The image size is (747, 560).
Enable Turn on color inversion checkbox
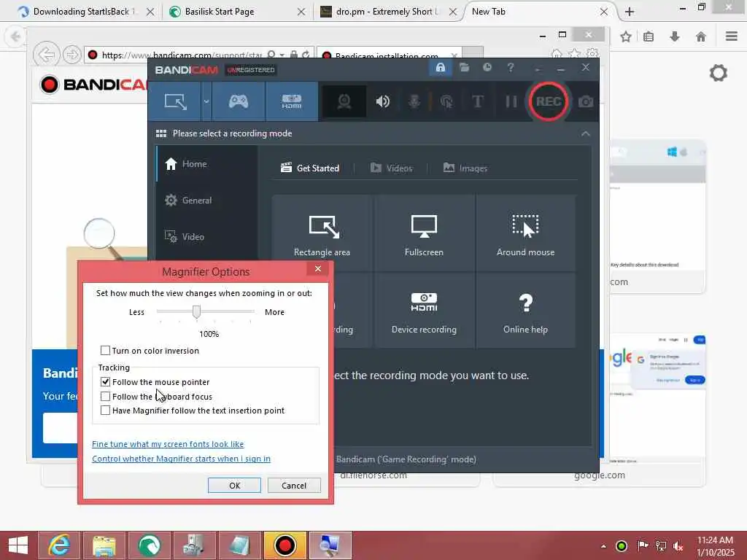coord(105,351)
